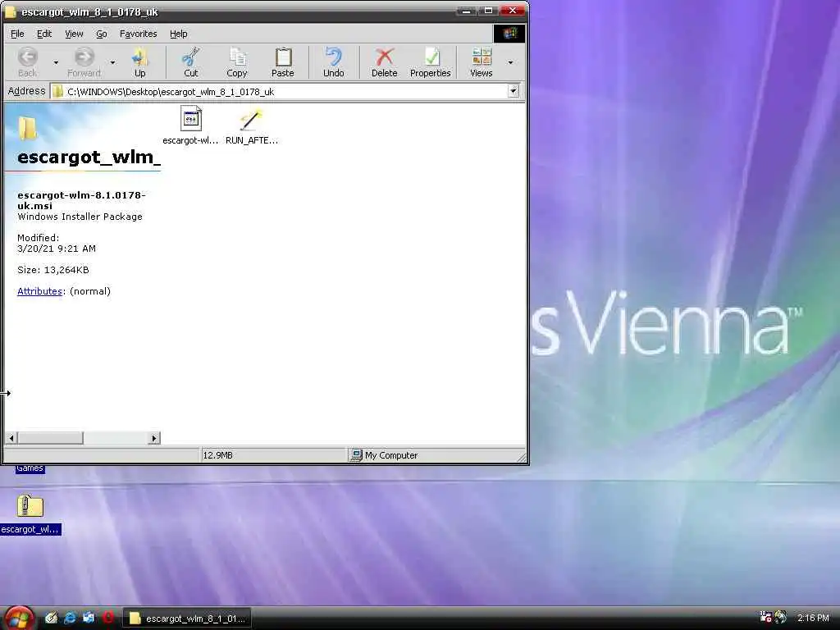The image size is (840, 630).
Task: Go Up one folder level
Action: click(x=139, y=62)
